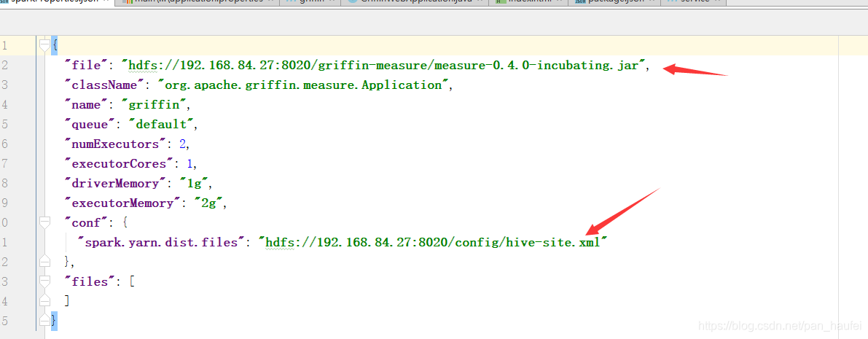Collapse the "conf" block fold marker

point(45,222)
